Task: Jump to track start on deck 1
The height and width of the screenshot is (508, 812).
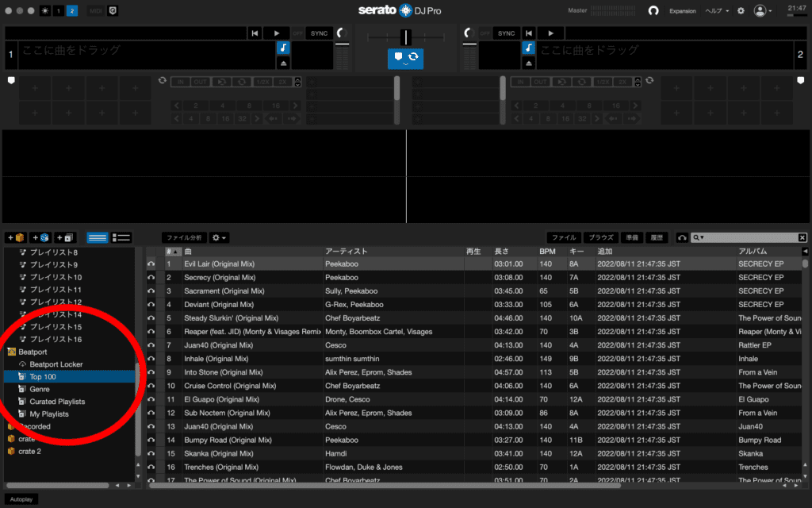Action: point(255,33)
